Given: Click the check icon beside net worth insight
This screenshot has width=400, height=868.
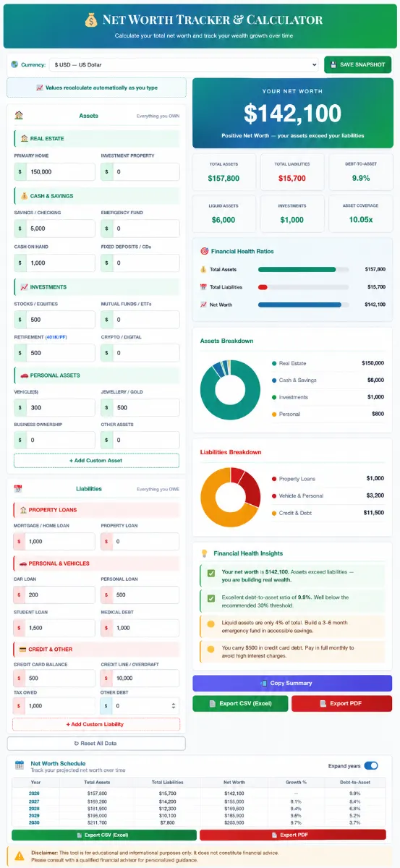Looking at the screenshot, I should 211,574.
